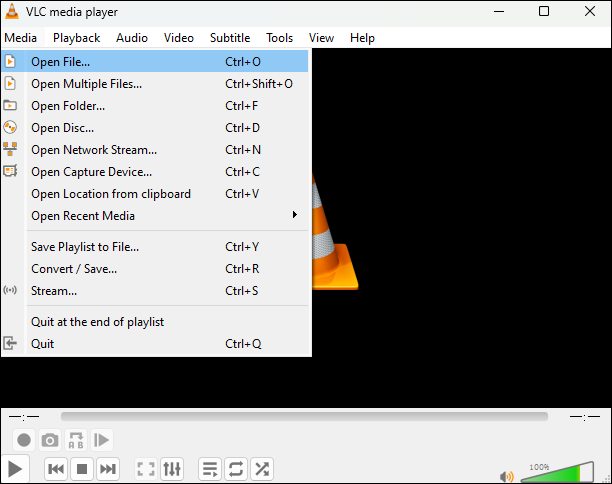Choose Open Capture Device... item
Screen dimensions: 612x484
point(155,172)
